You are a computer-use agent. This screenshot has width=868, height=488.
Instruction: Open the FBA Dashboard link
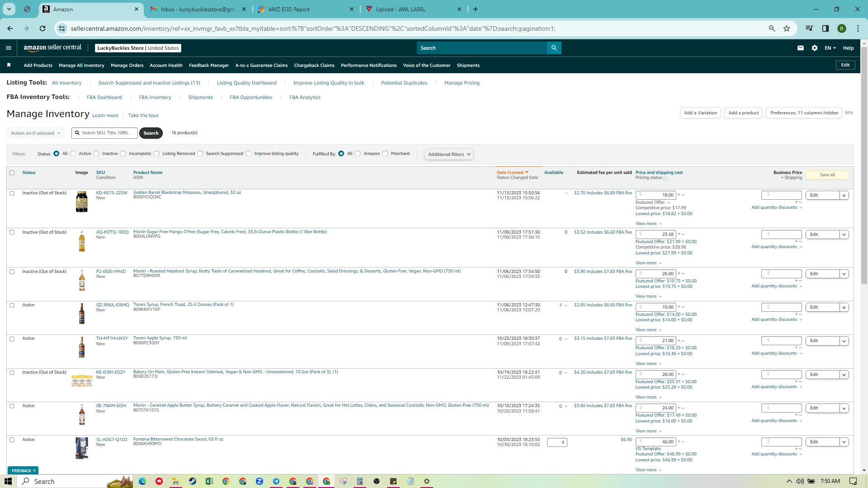pos(104,98)
